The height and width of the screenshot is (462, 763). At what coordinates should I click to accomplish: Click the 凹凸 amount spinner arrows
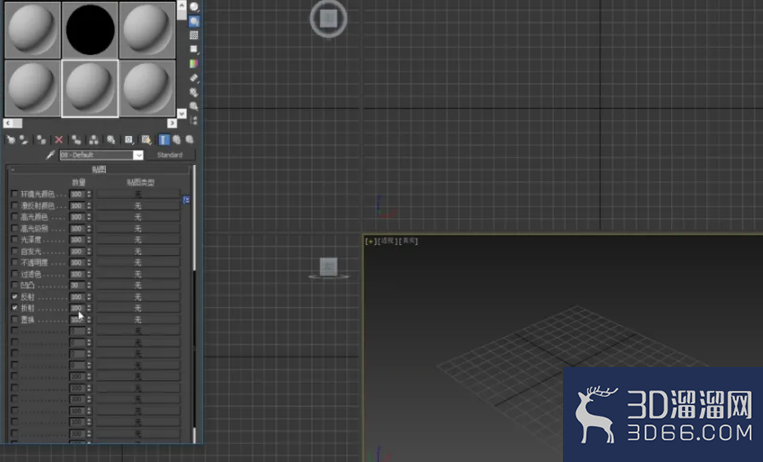89,285
